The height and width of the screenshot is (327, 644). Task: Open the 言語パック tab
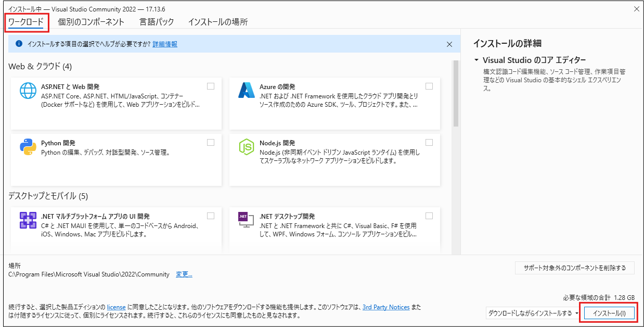pyautogui.click(x=156, y=22)
